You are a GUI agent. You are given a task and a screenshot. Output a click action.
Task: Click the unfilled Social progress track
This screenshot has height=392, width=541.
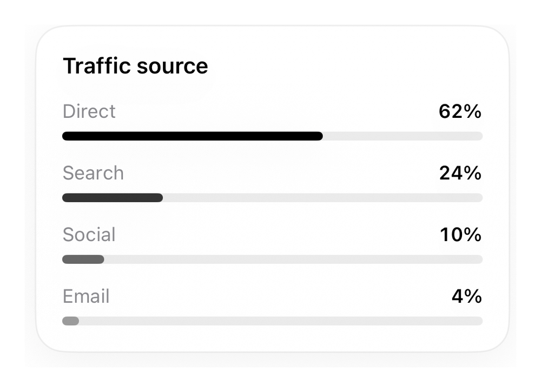(x=293, y=260)
